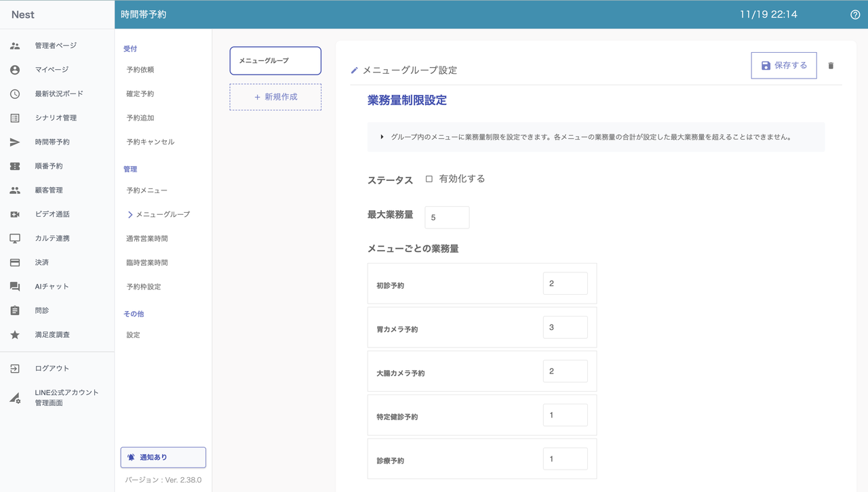
Task: Open AIチャット via its chat bubble icon
Action: (15, 286)
